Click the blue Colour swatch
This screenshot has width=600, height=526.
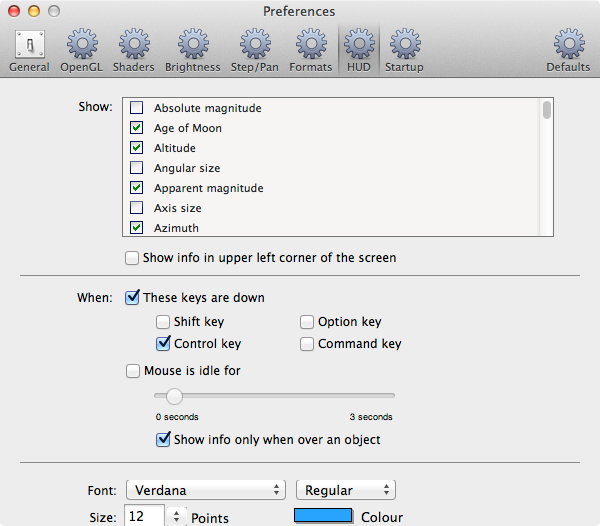[323, 516]
